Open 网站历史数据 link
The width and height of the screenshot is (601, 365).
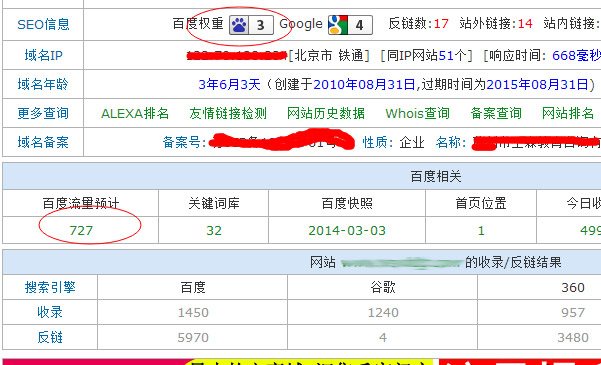(326, 113)
